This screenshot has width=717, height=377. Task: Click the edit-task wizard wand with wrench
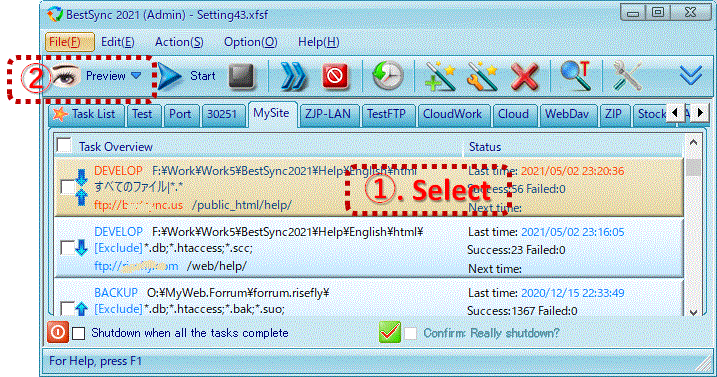tap(482, 76)
